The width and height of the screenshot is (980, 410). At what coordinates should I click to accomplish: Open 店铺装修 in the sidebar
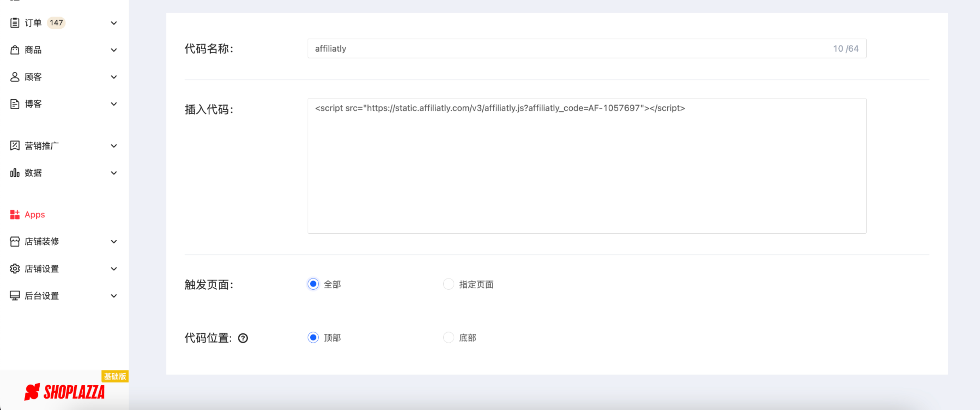pos(64,242)
